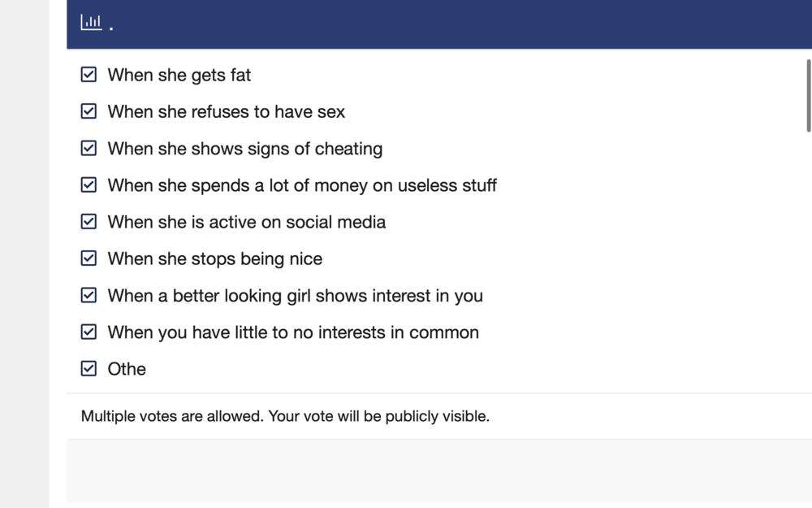
Task: Click the poll bar chart icon
Action: (x=91, y=23)
